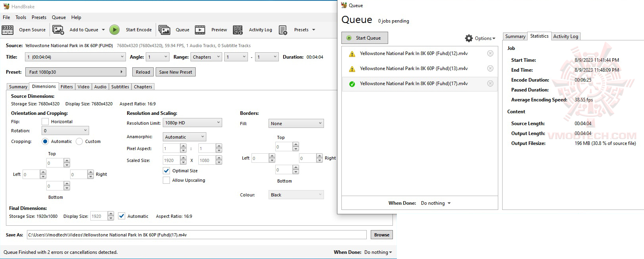Click the Save New Preset button
The height and width of the screenshot is (259, 644).
[x=175, y=72]
